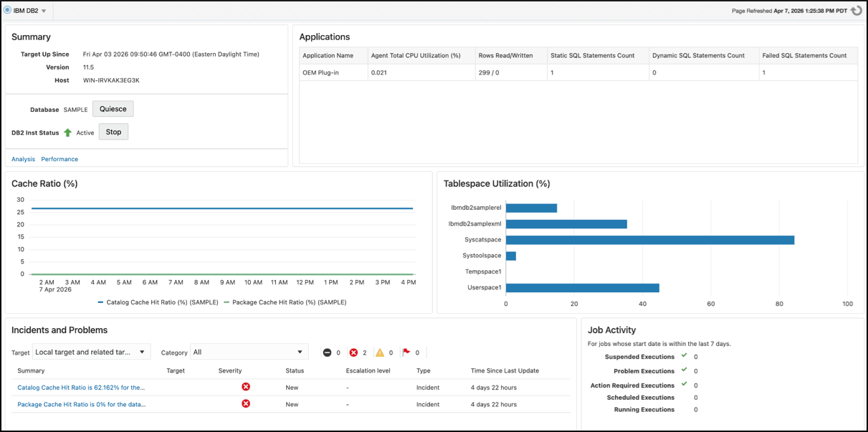This screenshot has width=868, height=432.
Task: Click the WIN-IRVKAK3EG3K host name
Action: (x=111, y=80)
